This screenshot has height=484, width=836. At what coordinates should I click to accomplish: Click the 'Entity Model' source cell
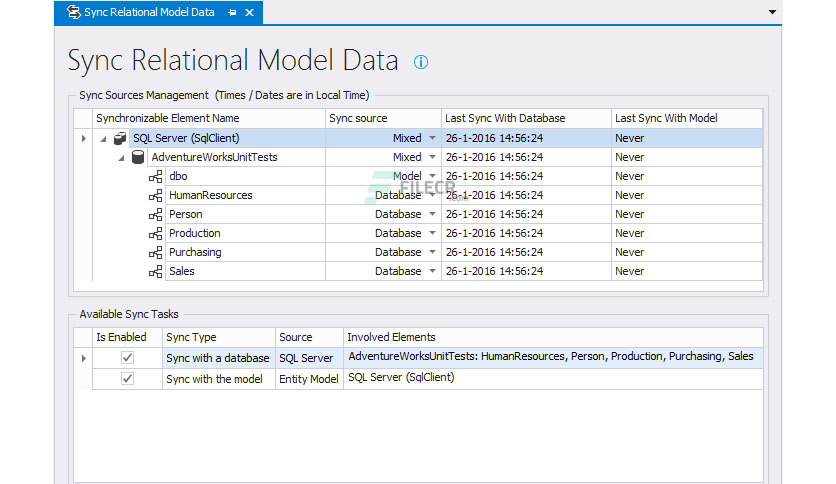[309, 379]
